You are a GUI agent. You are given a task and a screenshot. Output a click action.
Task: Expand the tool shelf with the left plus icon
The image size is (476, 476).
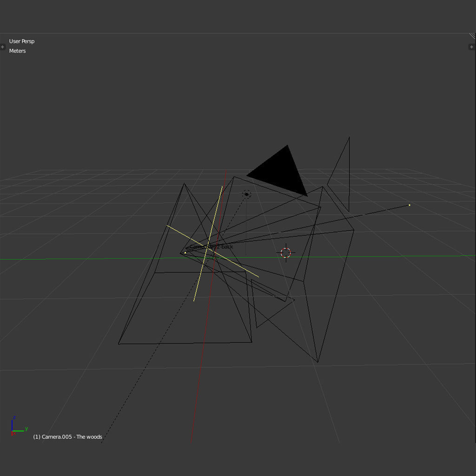click(x=2, y=47)
